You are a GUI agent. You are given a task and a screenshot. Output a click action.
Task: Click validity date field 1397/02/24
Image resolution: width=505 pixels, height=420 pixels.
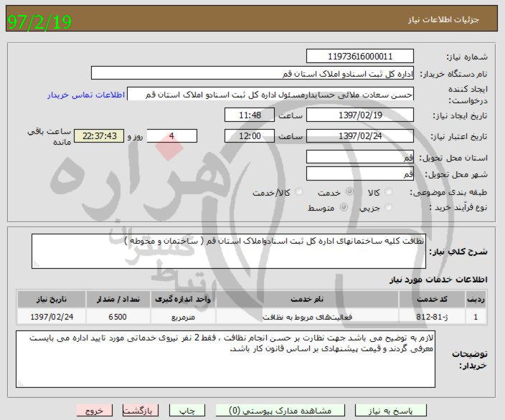[360, 135]
